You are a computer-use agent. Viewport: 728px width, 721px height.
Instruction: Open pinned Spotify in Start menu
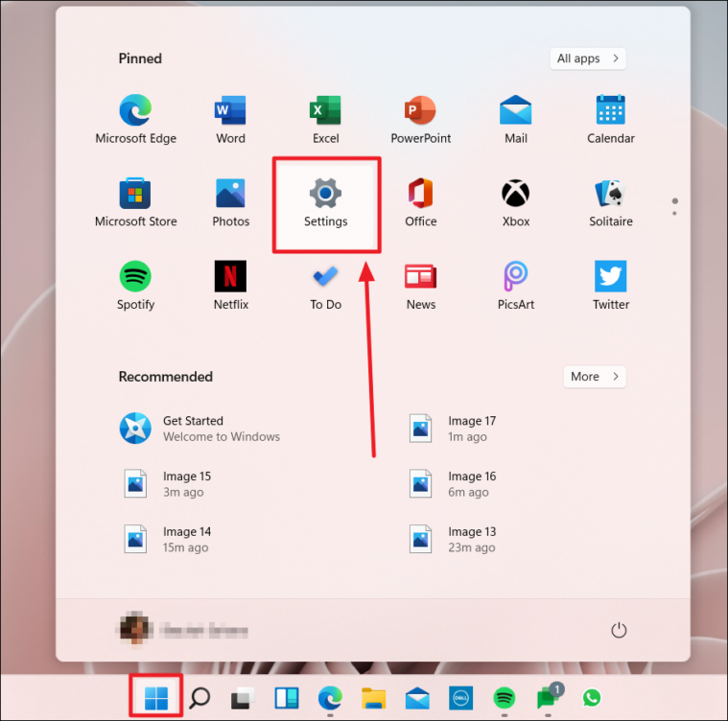135,286
